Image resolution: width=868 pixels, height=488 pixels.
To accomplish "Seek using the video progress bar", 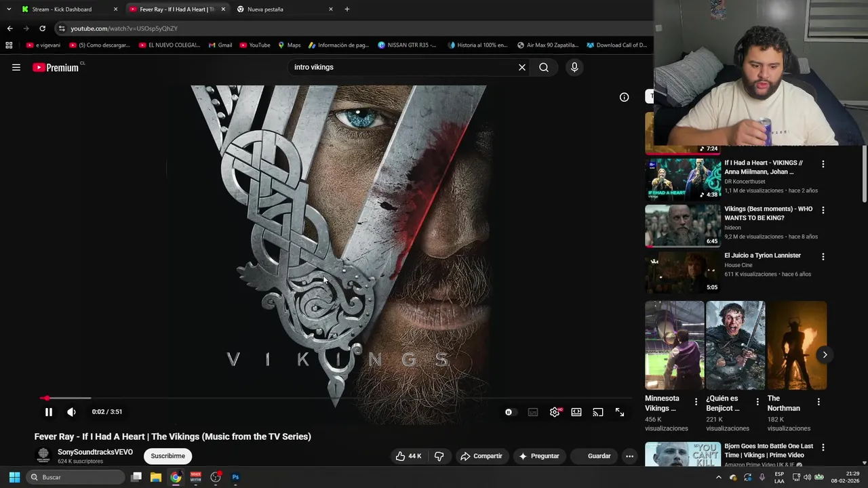I will pyautogui.click(x=336, y=399).
